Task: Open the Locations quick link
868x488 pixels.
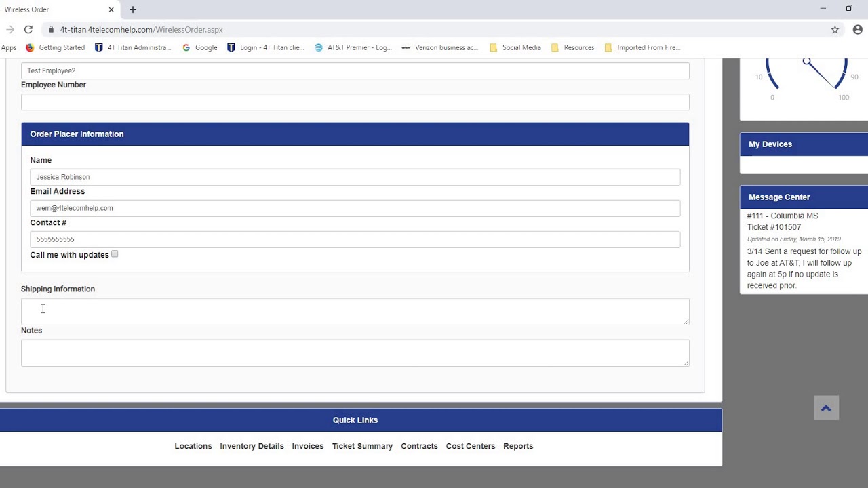Action: 193,446
